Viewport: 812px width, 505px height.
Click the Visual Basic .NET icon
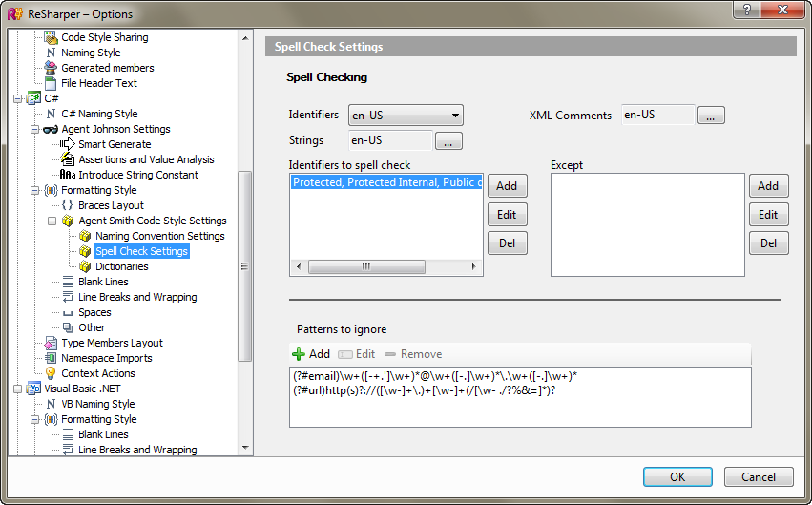[33, 389]
